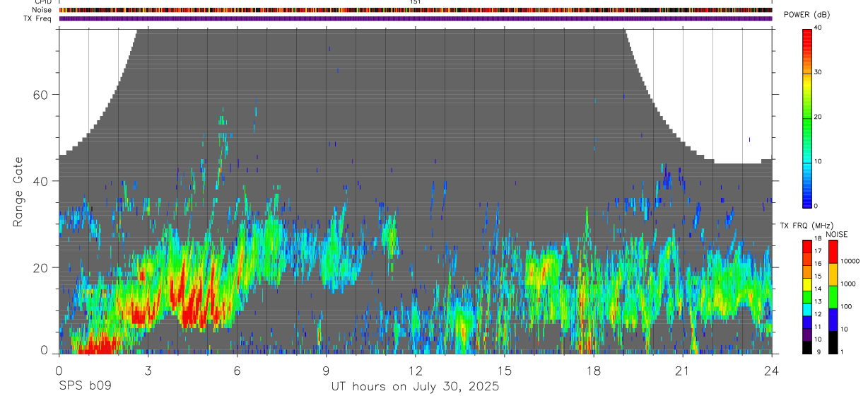Viewport: 868px width, 401px height.
Task: Click the 'Noise' strip label at top left
Action: (x=42, y=10)
